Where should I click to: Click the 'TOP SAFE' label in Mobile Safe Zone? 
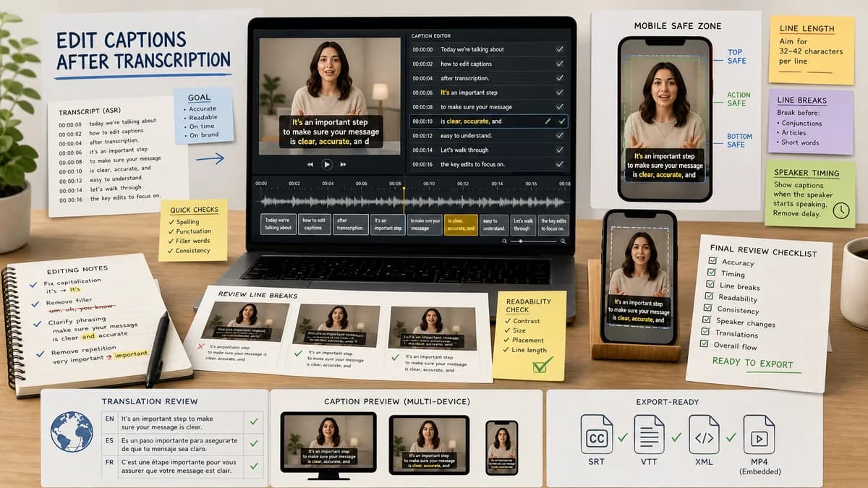click(736, 56)
